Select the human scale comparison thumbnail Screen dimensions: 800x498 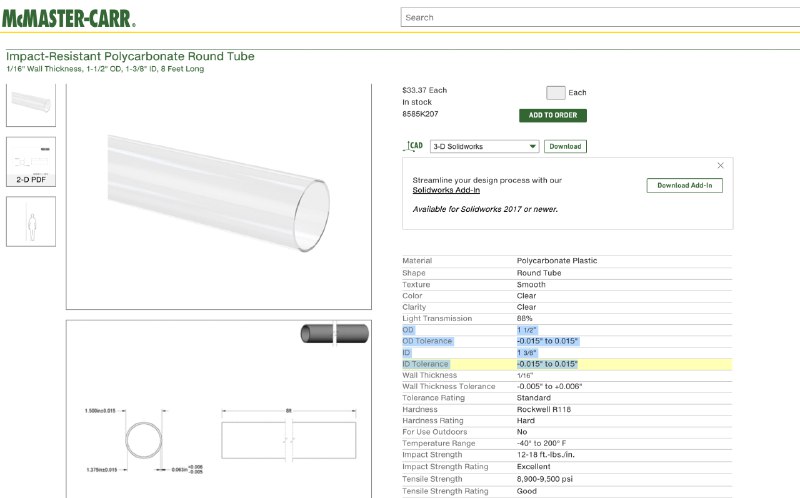31,221
